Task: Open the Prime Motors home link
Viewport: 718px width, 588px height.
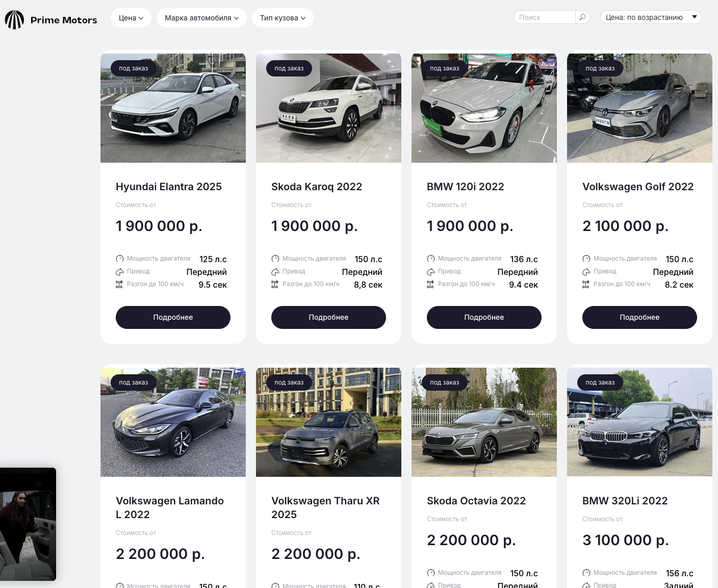Action: [x=51, y=20]
